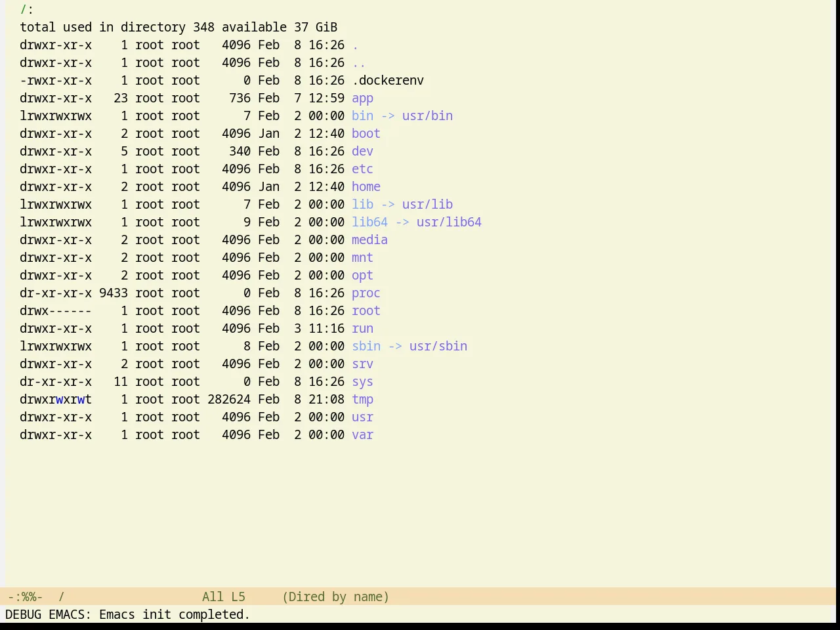Click the usr/bin symlink target
The width and height of the screenshot is (840, 630).
pos(427,116)
